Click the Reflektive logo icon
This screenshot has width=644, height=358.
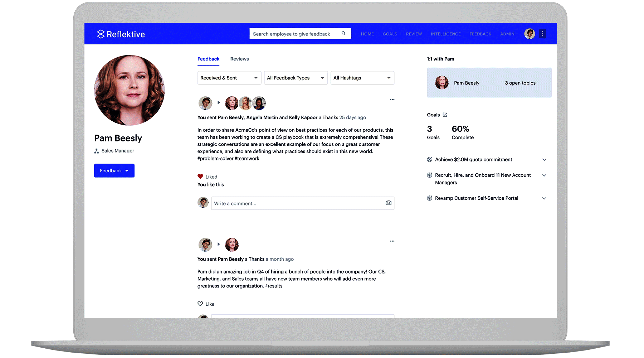[x=101, y=34]
